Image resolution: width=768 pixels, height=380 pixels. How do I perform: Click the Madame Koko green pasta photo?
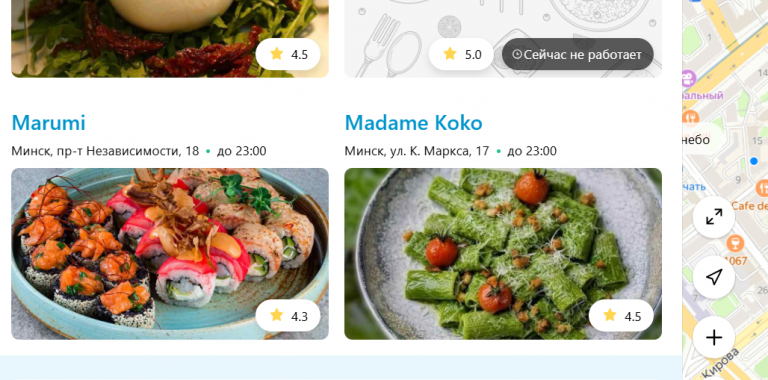pyautogui.click(x=503, y=254)
